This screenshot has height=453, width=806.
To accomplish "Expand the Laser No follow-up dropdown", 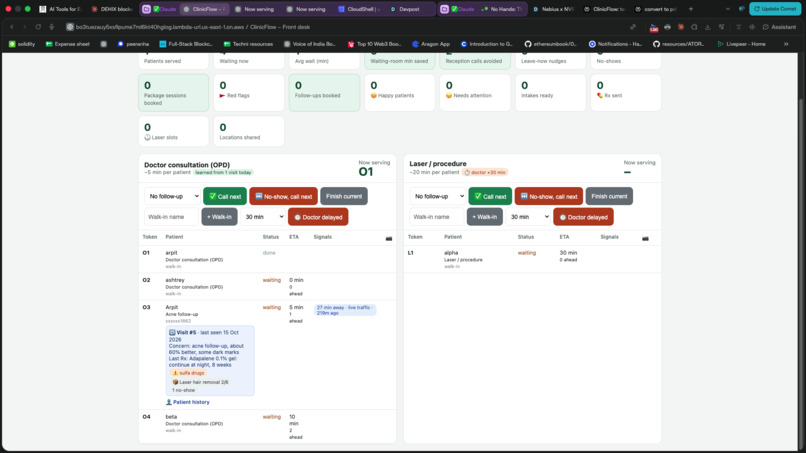I will pos(437,196).
